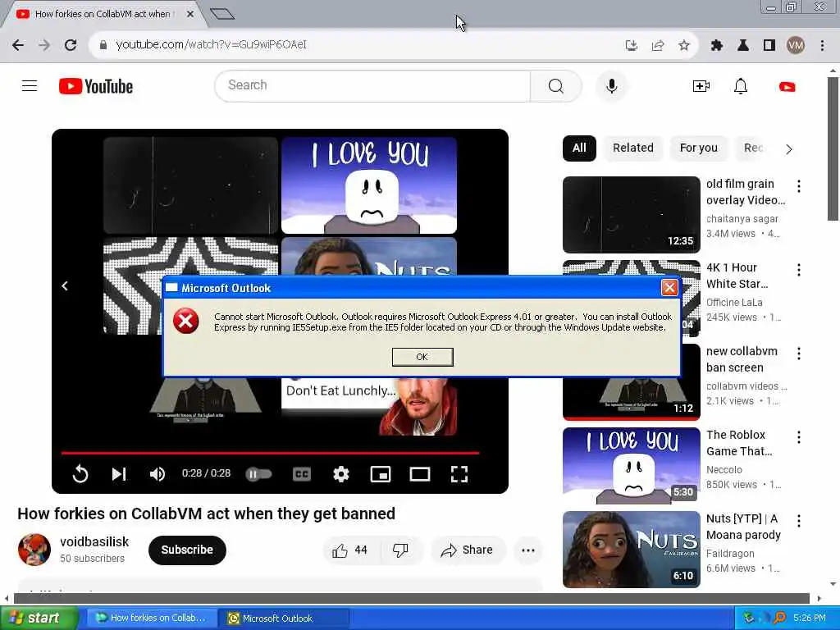Image resolution: width=840 pixels, height=630 pixels.
Task: Open the VM profile avatar
Action: click(x=796, y=46)
